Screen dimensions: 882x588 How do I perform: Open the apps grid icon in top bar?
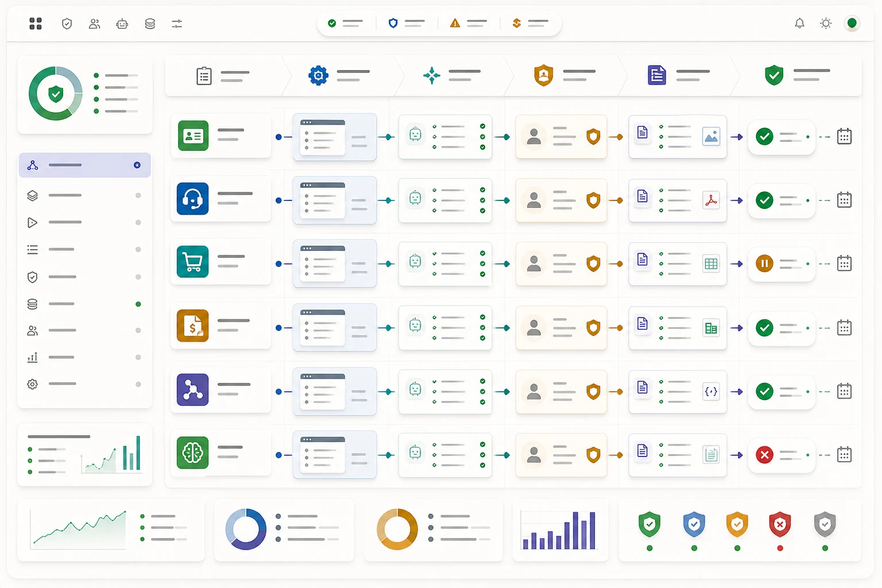pyautogui.click(x=36, y=24)
